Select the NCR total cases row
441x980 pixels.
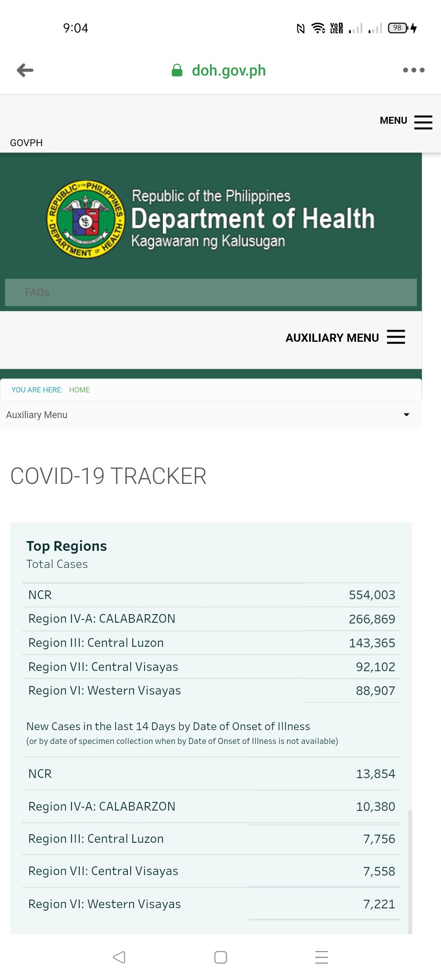pyautogui.click(x=211, y=595)
